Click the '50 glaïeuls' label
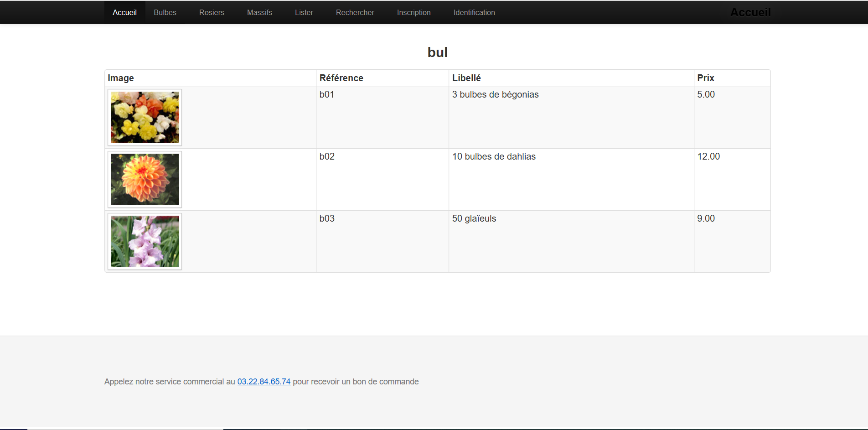Screen dimensions: 868x430 coord(474,218)
